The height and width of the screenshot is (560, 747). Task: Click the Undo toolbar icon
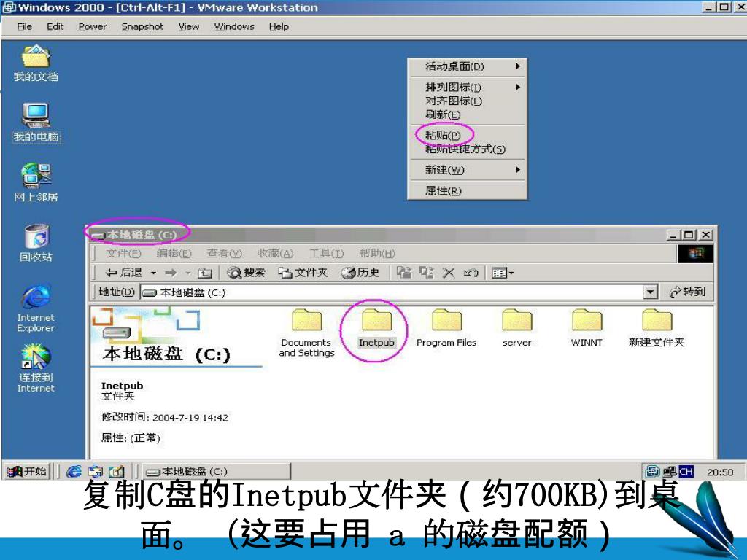click(471, 273)
